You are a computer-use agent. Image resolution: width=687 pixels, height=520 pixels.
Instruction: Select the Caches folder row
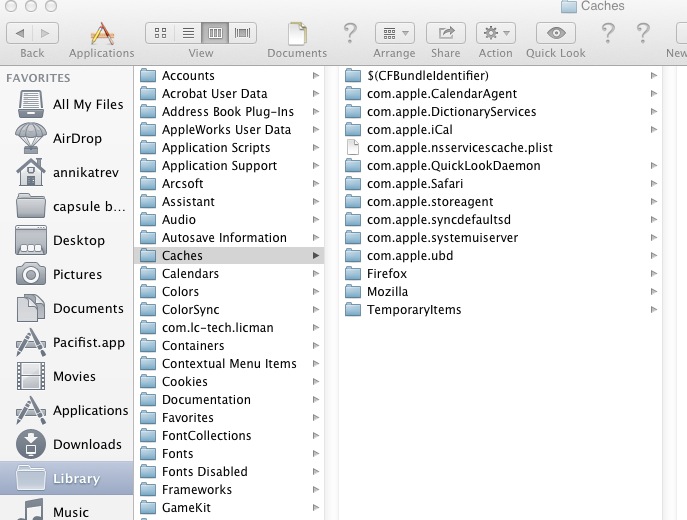pyautogui.click(x=229, y=255)
